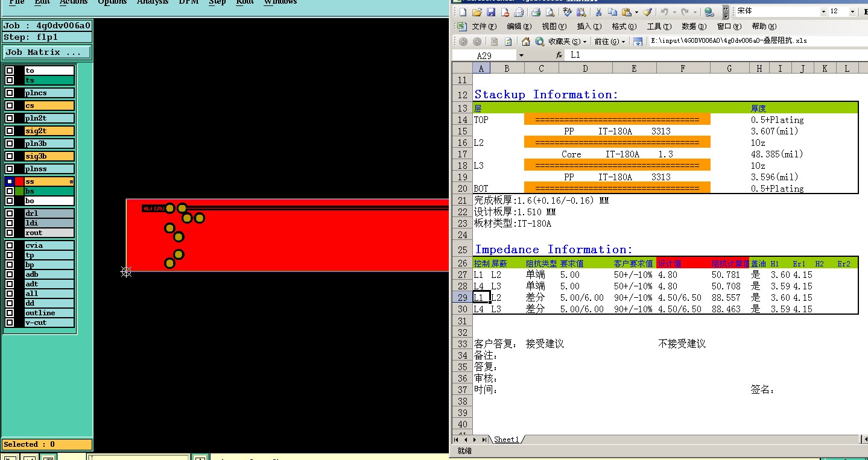Toggle Show Only Web Toolbar icon
This screenshot has width=868, height=460.
638,42
